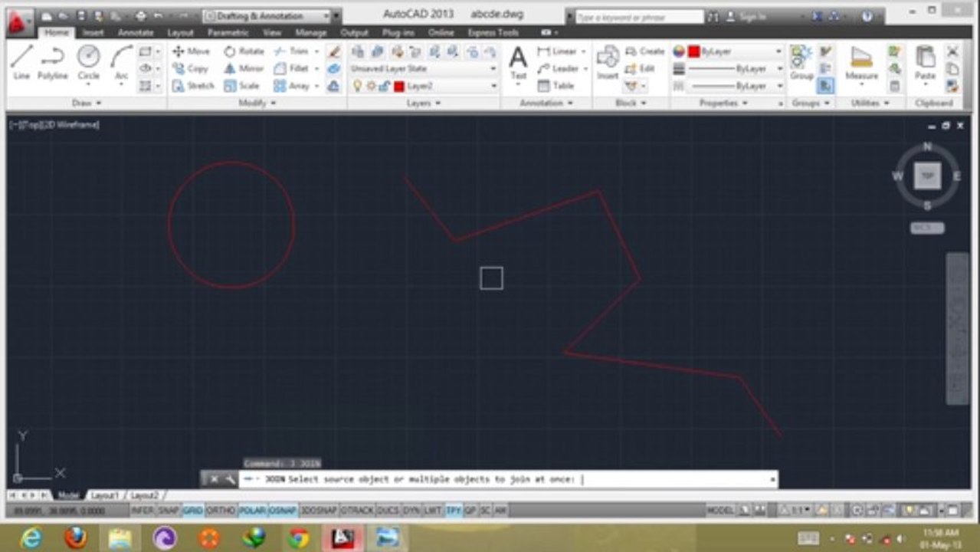Open the Unsaved Layer State dropdown
The height and width of the screenshot is (552, 980).
[x=424, y=68]
